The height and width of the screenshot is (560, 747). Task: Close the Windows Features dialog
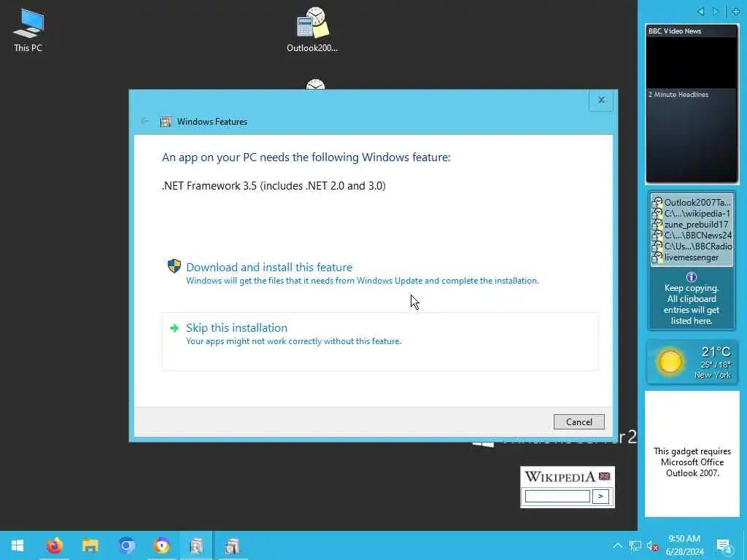601,100
